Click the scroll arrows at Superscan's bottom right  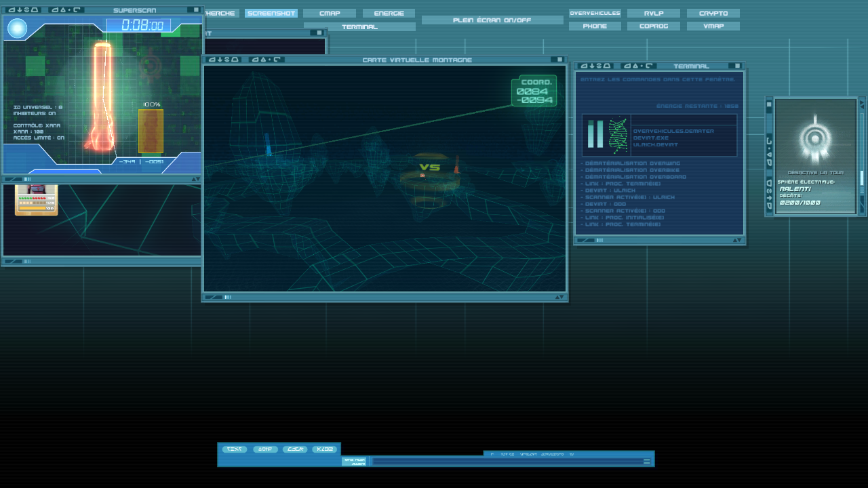click(x=195, y=180)
